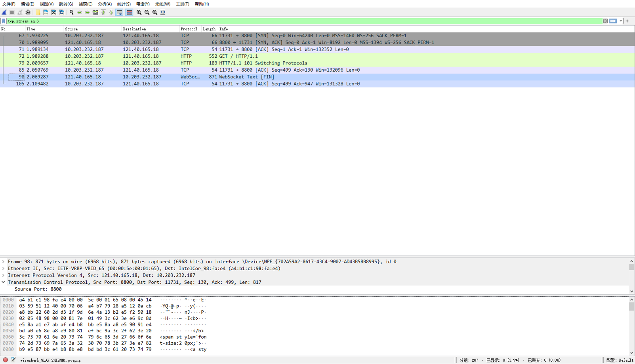
Task: Add a display filter button
Action: click(627, 21)
